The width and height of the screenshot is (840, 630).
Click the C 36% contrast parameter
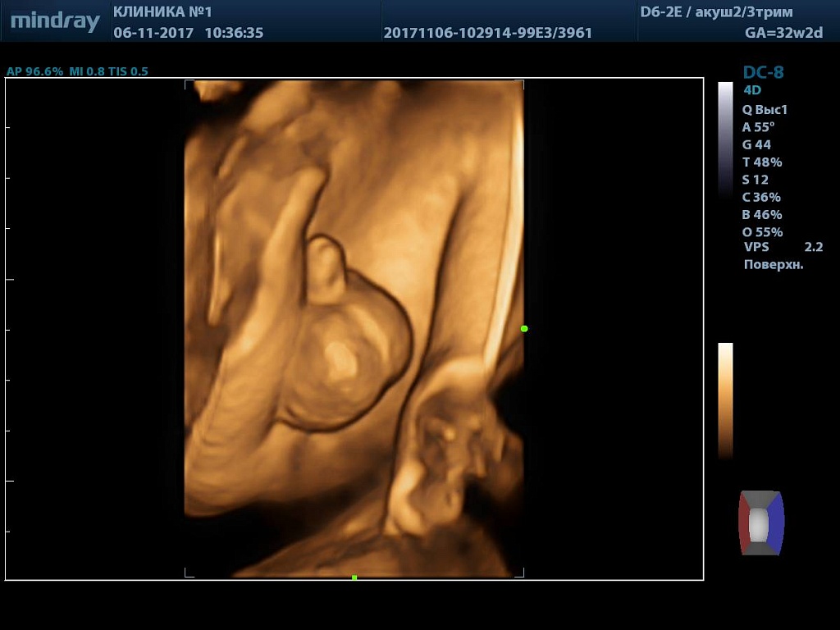point(761,197)
